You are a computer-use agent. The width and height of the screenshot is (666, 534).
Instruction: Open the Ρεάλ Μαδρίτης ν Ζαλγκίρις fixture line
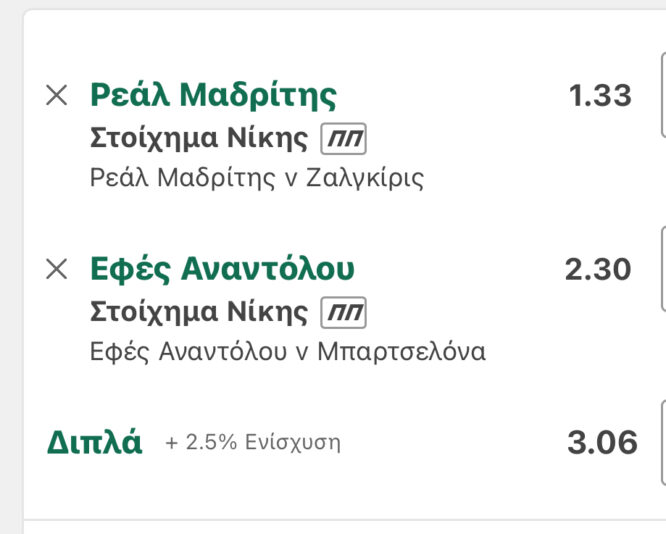point(257,178)
